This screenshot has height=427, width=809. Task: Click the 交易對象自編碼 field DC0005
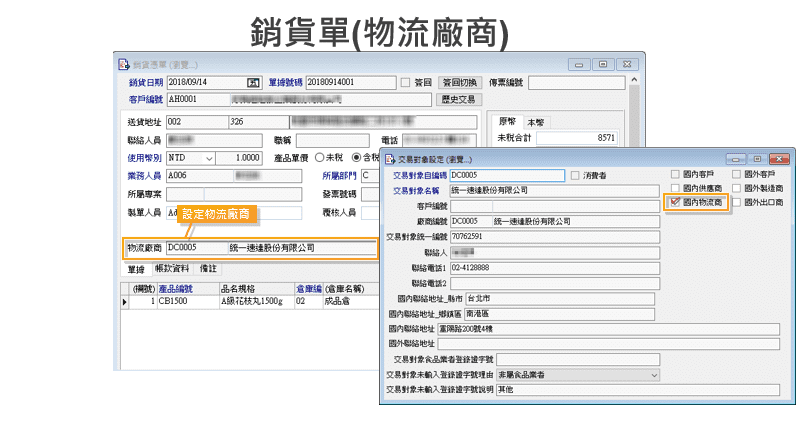pos(507,176)
